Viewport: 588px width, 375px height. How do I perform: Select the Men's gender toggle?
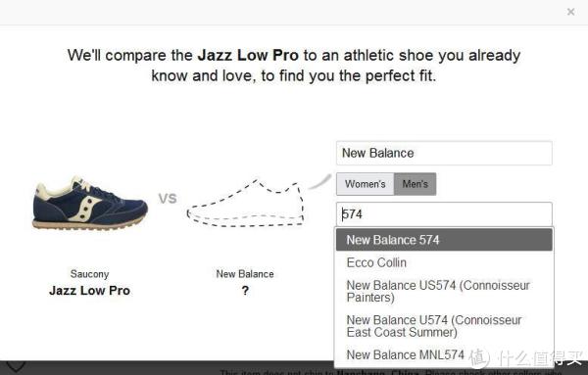click(416, 184)
